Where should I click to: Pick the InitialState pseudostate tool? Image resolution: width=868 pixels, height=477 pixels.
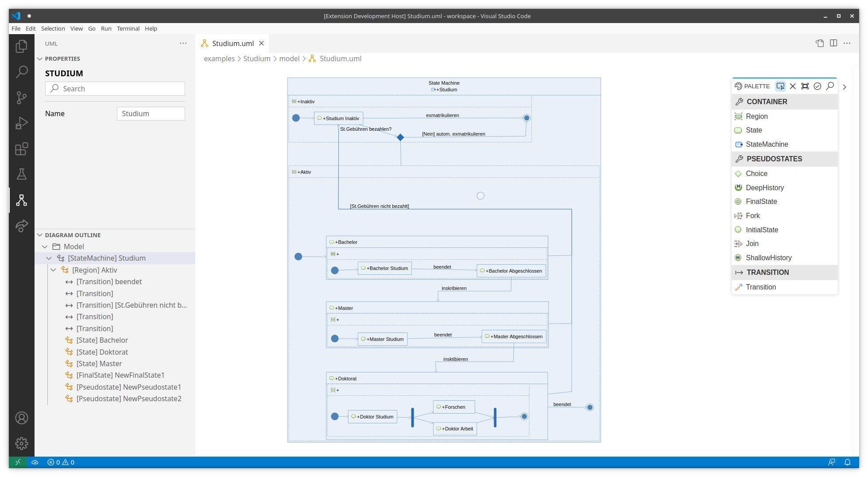(x=784, y=230)
